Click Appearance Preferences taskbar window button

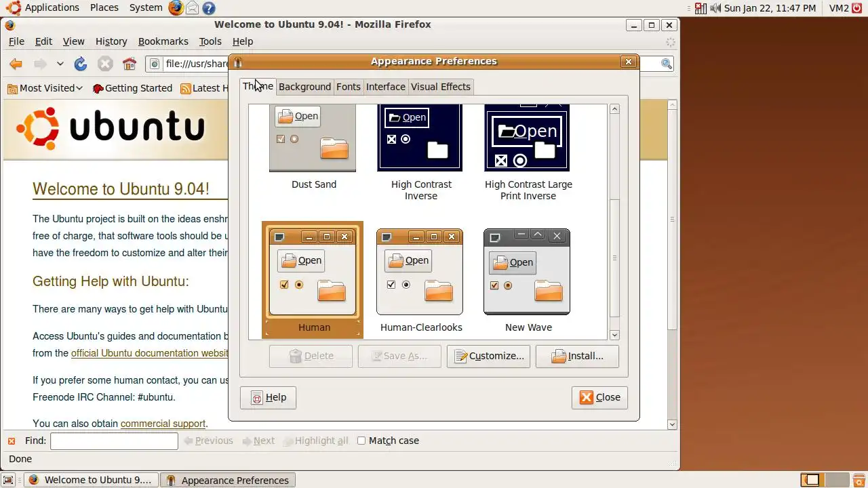[228, 480]
